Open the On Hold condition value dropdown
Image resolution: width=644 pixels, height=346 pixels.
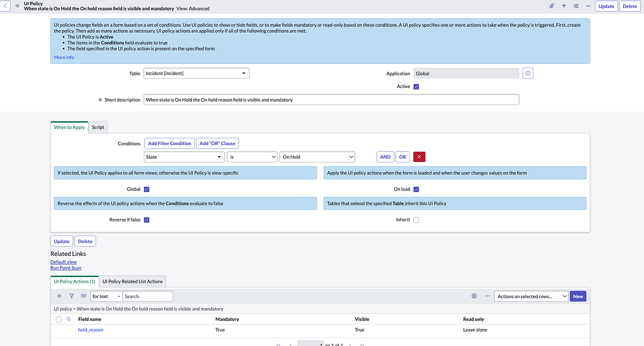[x=317, y=157]
